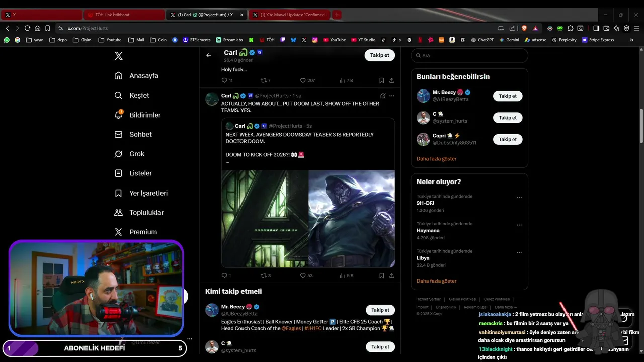Open the Giyim bookmarks folder
Image resolution: width=644 pixels, height=362 pixels.
click(83, 40)
